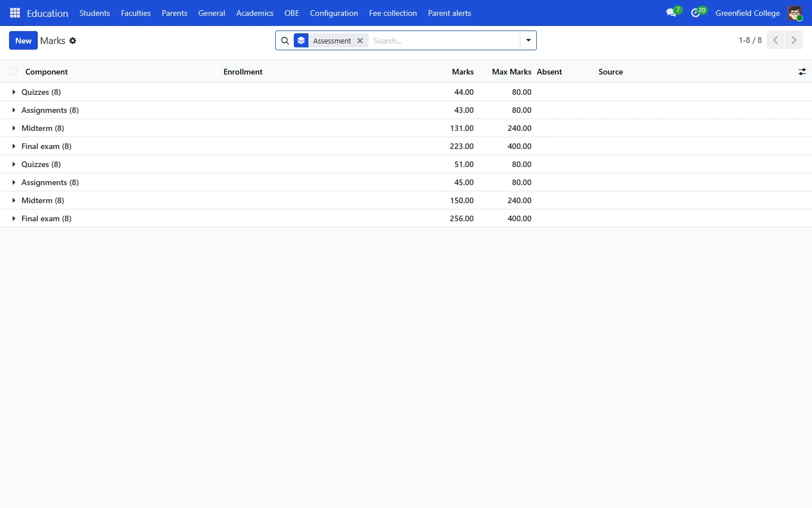Expand the Assignments group with 45.00 marks
This screenshot has width=812, height=508.
(406, 182)
